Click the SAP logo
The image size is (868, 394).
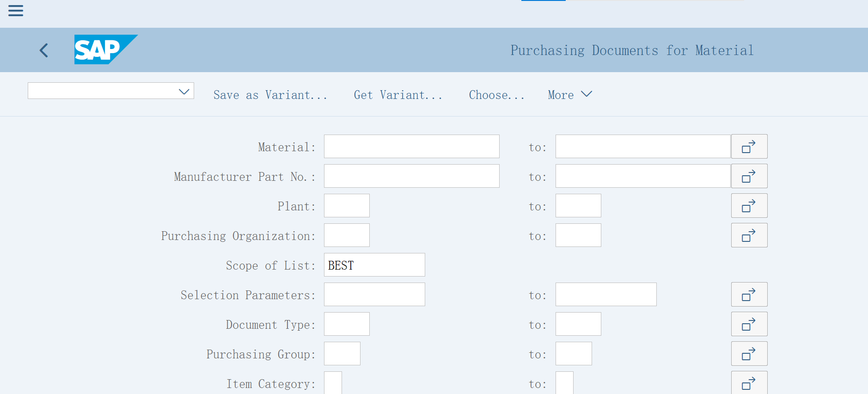click(x=105, y=49)
